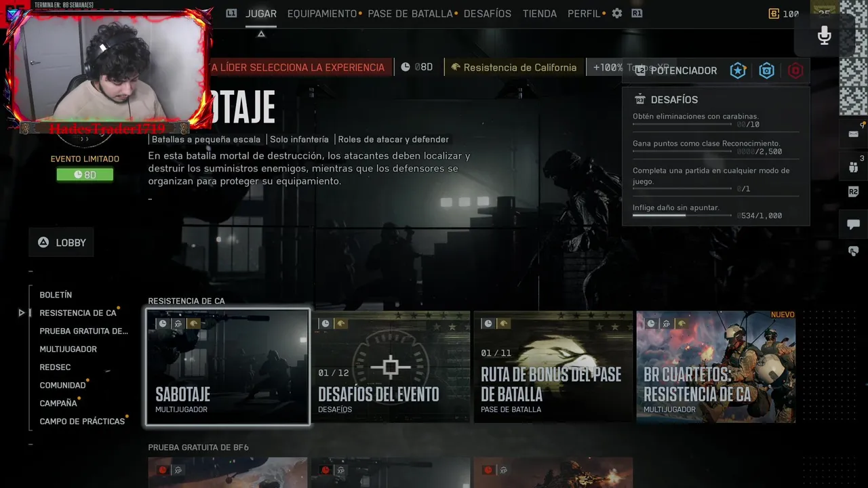868x488 pixels.
Task: Click the XP icon on SABOTAJE card
Action: pyautogui.click(x=178, y=324)
